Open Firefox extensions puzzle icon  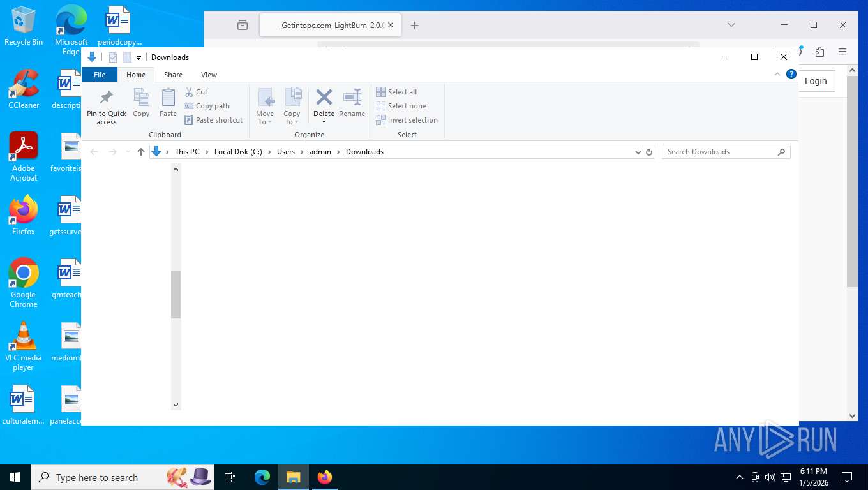click(819, 52)
